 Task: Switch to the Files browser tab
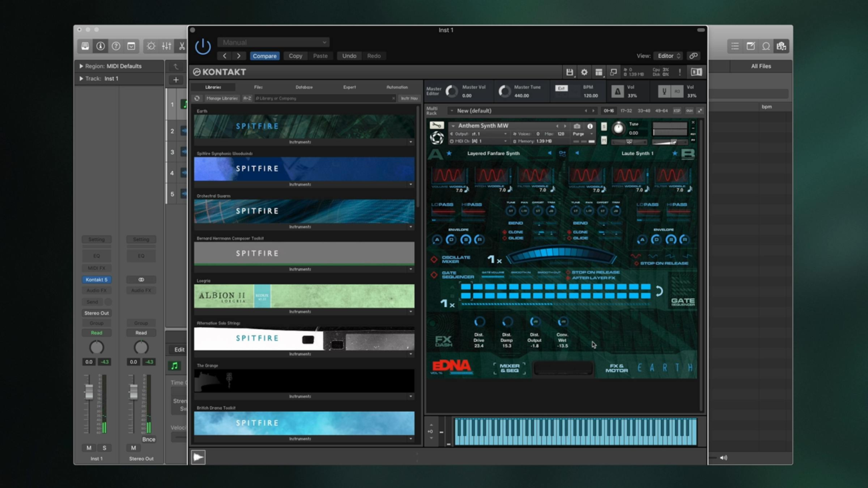point(258,87)
